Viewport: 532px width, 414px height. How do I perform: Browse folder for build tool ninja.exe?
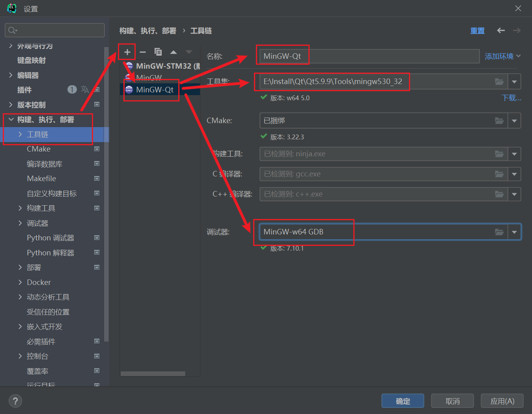pos(499,154)
